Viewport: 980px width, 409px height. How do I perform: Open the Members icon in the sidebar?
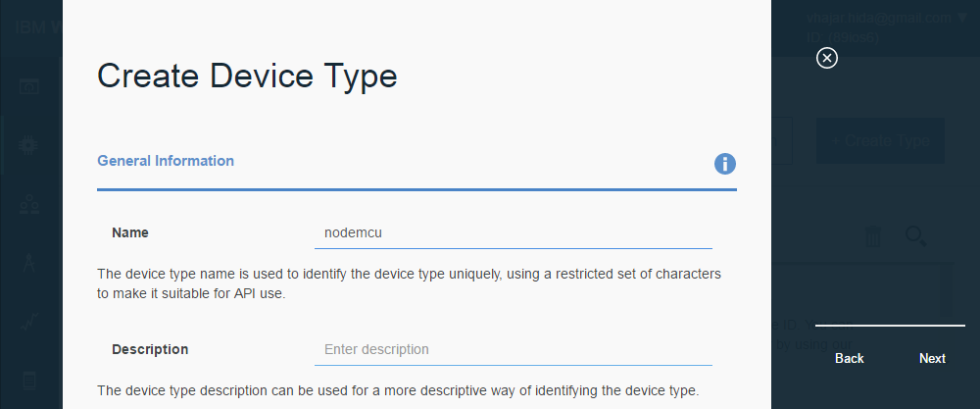pos(28,204)
